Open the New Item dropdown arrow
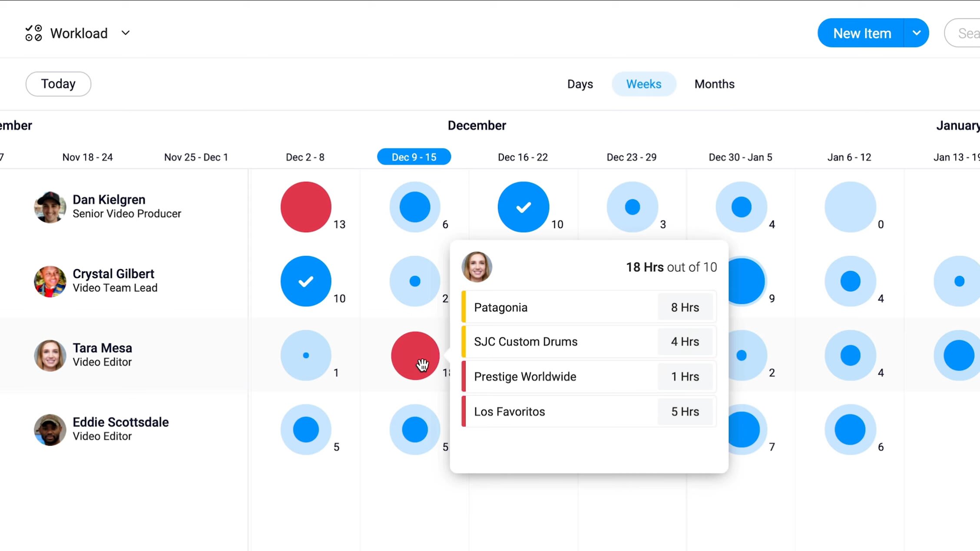The width and height of the screenshot is (980, 551). coord(917,33)
